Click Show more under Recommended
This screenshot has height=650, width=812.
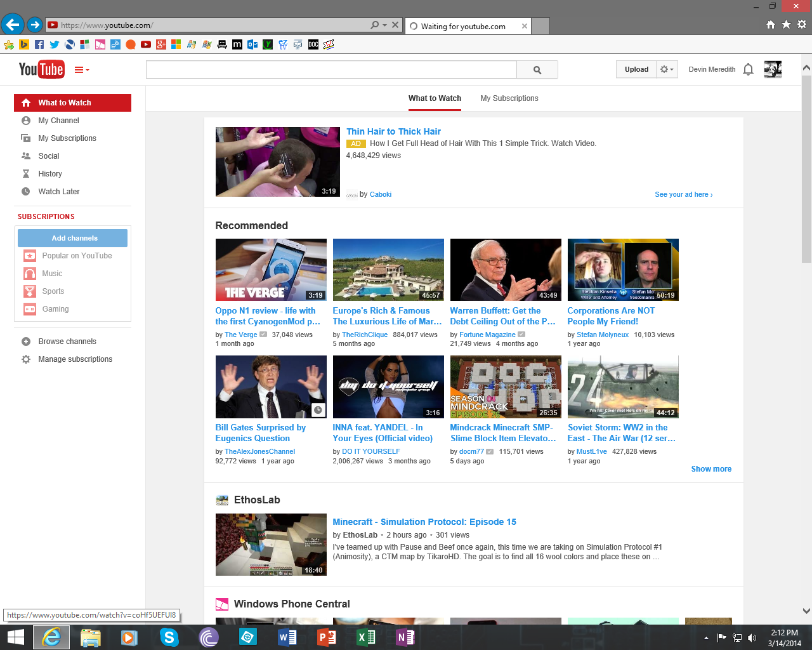tap(711, 469)
